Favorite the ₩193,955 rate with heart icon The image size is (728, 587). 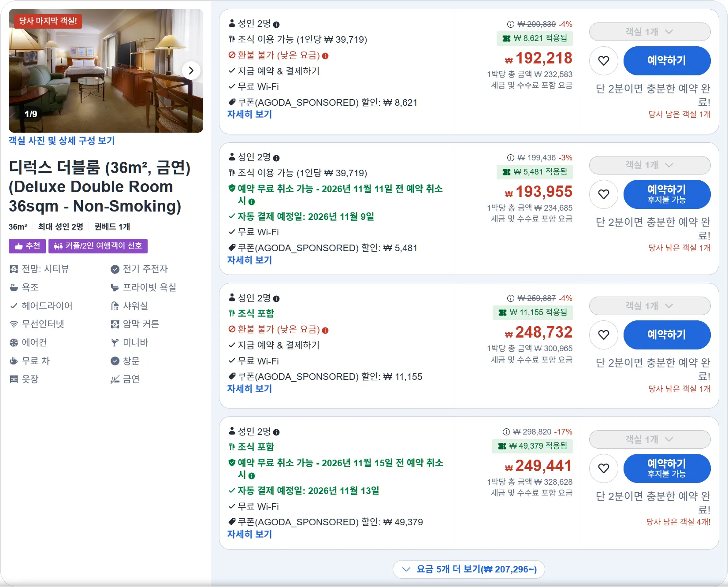pos(604,194)
